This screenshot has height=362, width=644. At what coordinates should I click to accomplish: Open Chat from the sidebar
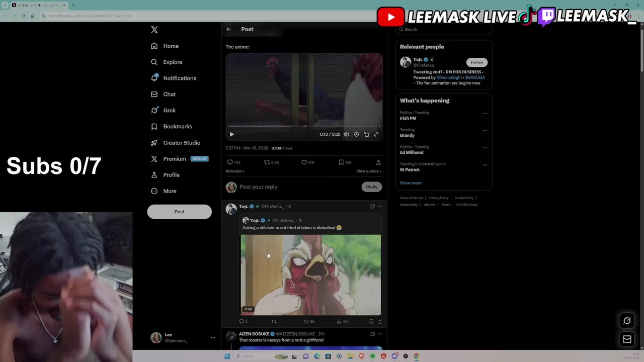(x=163, y=94)
